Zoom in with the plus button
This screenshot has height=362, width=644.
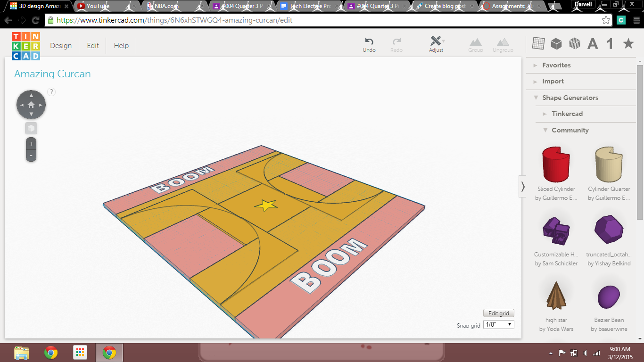(31, 144)
